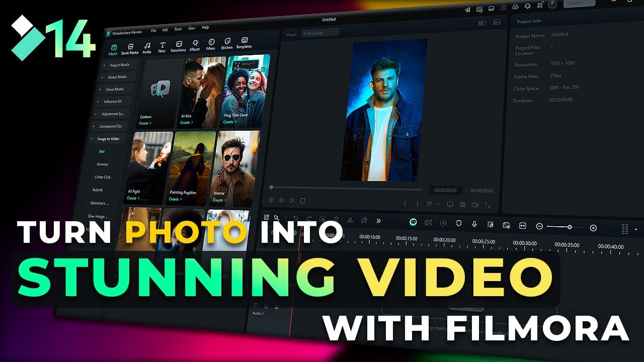Expand the Compound Clip folder
Viewport: 644px width, 362px height.
pos(109,126)
